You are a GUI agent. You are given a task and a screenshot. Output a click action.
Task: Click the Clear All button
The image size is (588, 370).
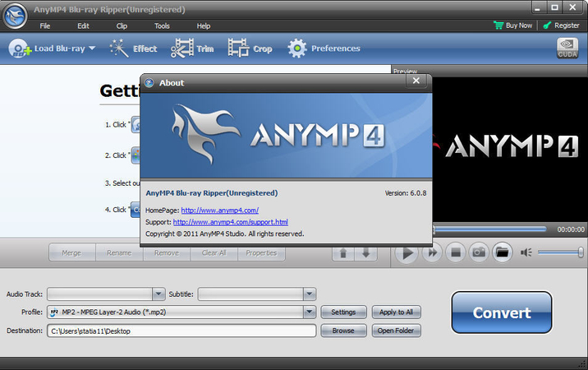pos(214,252)
